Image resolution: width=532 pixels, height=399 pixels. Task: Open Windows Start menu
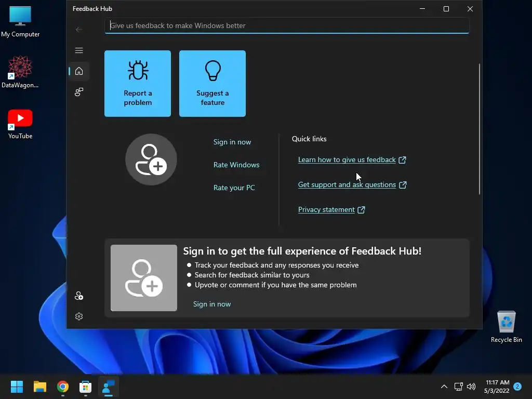[17, 387]
